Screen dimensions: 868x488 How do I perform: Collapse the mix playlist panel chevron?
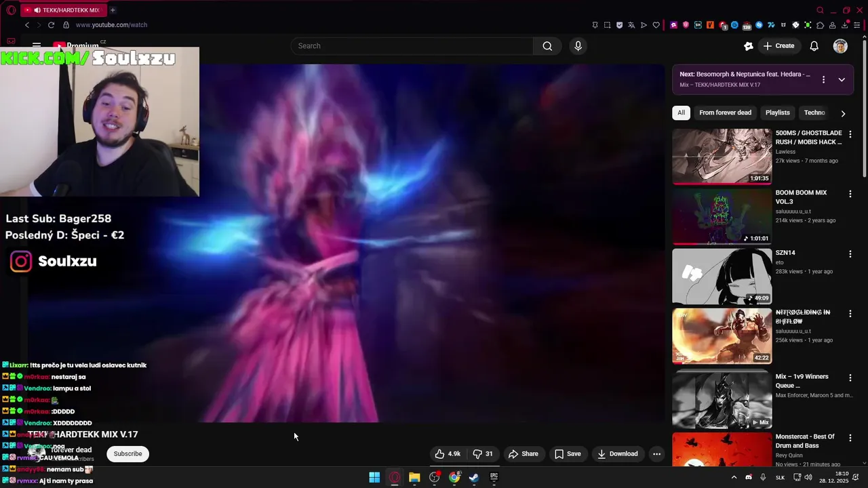pyautogui.click(x=842, y=79)
